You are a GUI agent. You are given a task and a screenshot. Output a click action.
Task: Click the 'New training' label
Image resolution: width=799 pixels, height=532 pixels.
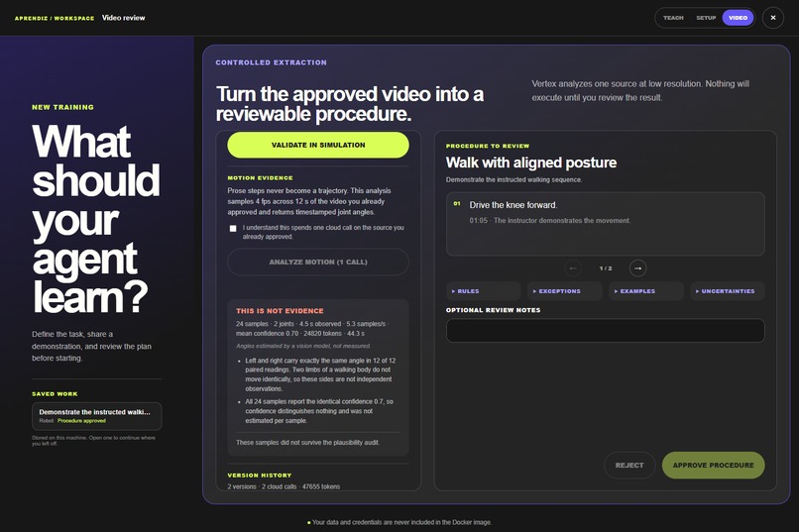pyautogui.click(x=62, y=107)
